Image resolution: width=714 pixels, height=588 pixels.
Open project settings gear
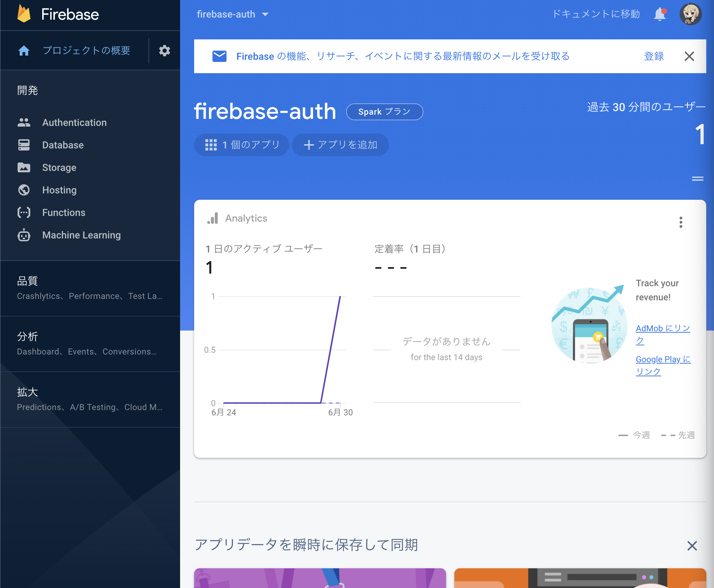click(x=164, y=50)
